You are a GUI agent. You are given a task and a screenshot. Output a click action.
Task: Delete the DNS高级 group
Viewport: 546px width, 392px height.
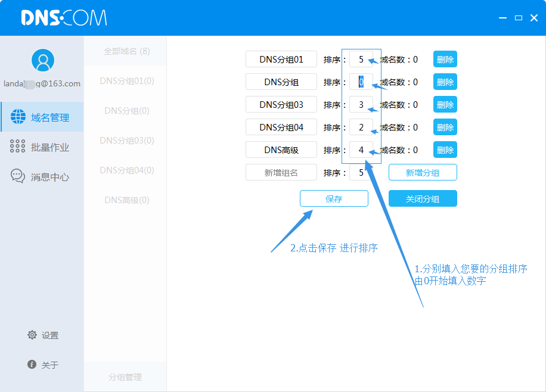point(445,150)
